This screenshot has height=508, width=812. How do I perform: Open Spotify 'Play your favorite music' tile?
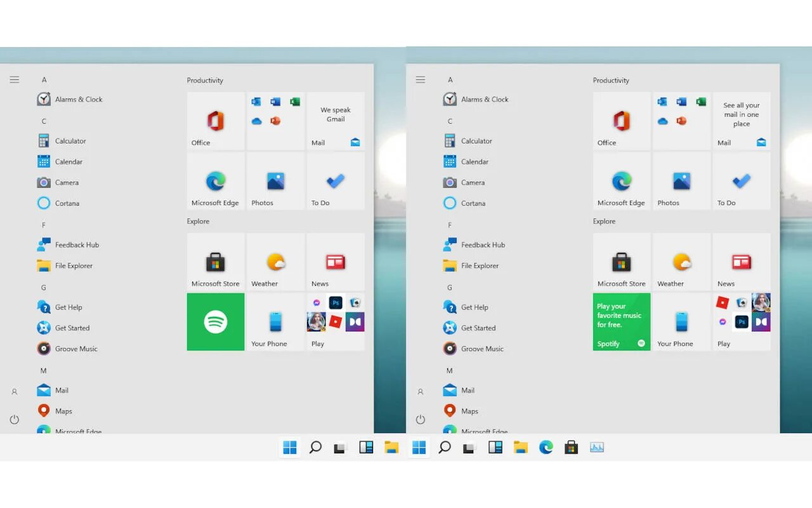[622, 322]
